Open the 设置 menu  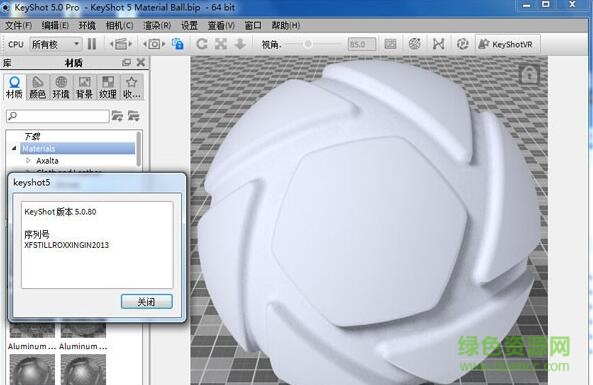(x=189, y=25)
